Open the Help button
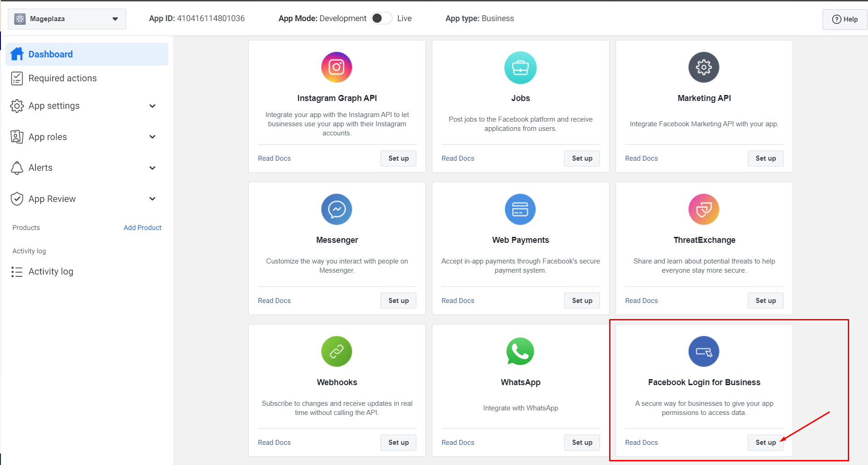Image resolution: width=868 pixels, height=465 pixels. point(845,19)
